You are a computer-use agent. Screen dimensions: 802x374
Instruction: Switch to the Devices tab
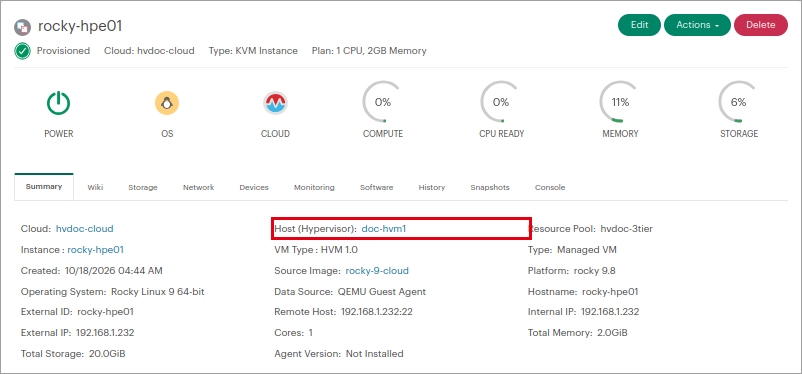tap(254, 187)
